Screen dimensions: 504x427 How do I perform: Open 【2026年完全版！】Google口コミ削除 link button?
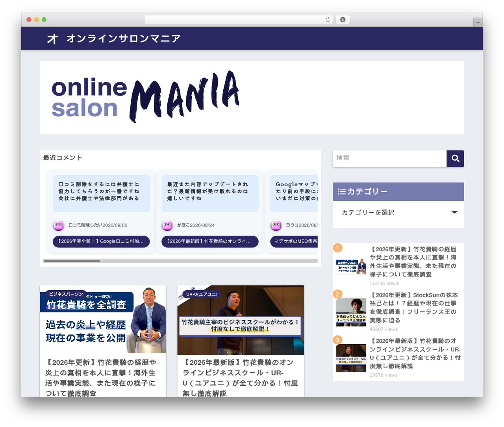(x=101, y=241)
